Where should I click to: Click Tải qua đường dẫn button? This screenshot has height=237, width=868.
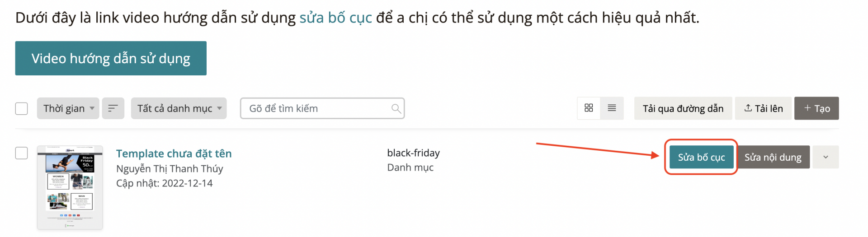(x=683, y=108)
